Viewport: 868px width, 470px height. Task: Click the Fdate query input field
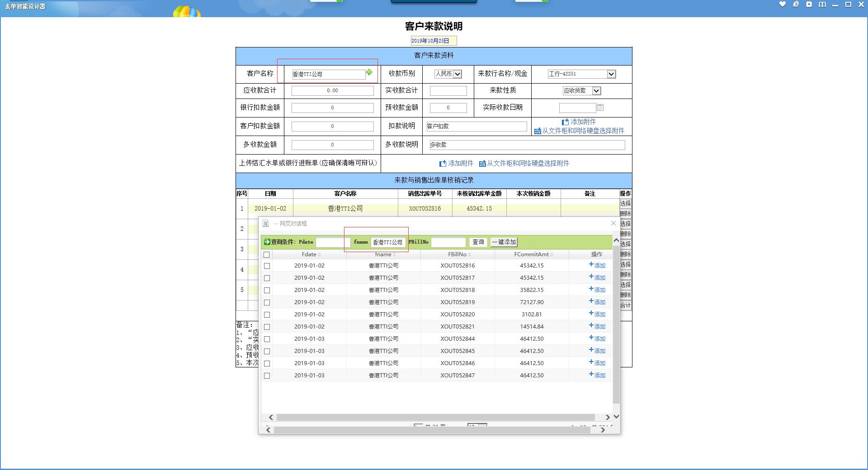[x=333, y=242]
